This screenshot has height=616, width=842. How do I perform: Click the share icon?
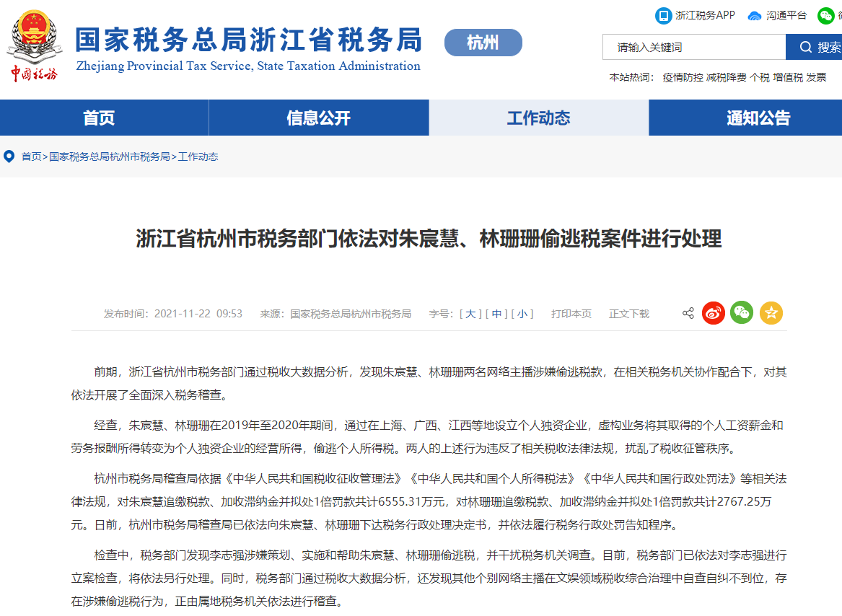tap(688, 313)
